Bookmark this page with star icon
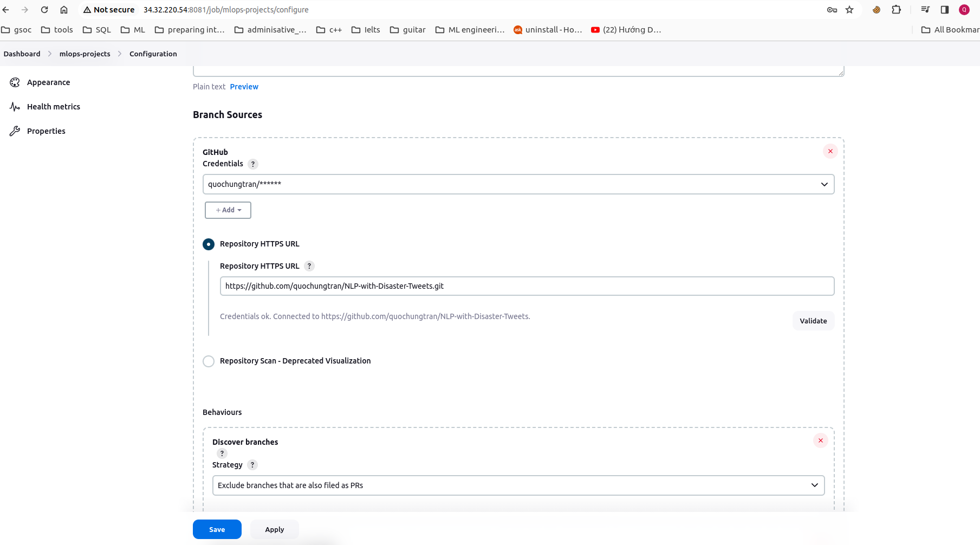 849,10
